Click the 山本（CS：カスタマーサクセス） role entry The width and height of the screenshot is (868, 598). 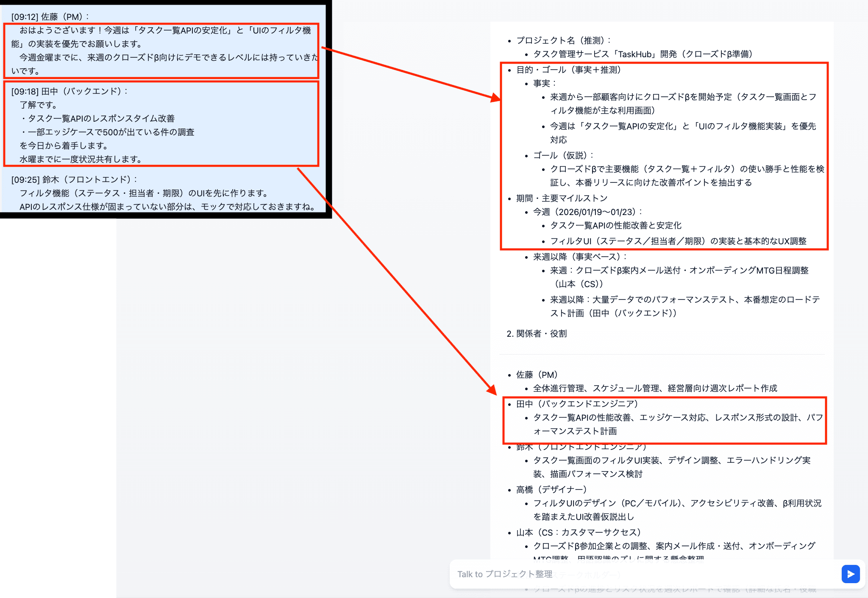[578, 532]
